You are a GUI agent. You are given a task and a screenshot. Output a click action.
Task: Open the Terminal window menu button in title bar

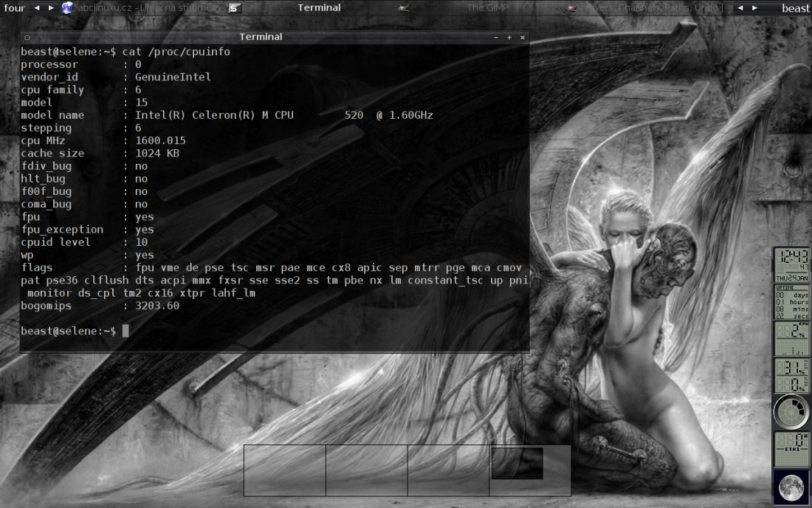click(x=27, y=37)
